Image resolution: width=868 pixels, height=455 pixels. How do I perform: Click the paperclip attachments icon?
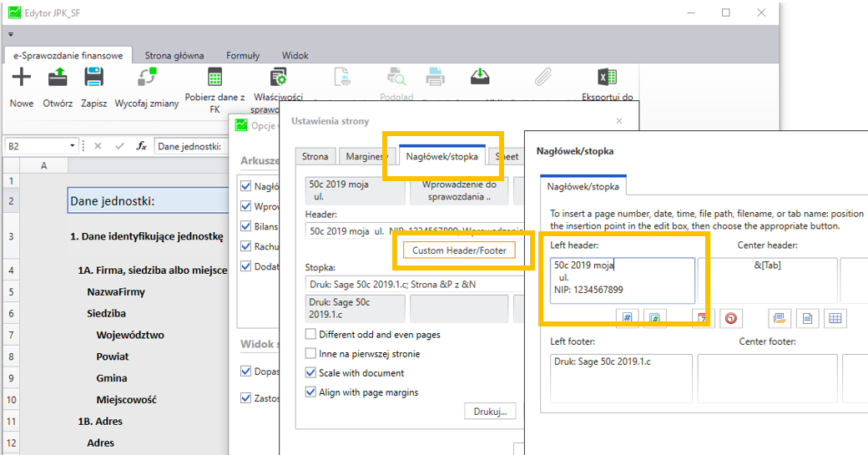click(543, 77)
